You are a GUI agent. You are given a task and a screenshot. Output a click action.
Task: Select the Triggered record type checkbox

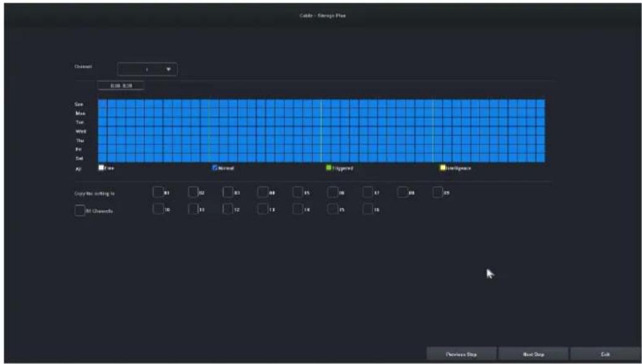[x=328, y=168]
